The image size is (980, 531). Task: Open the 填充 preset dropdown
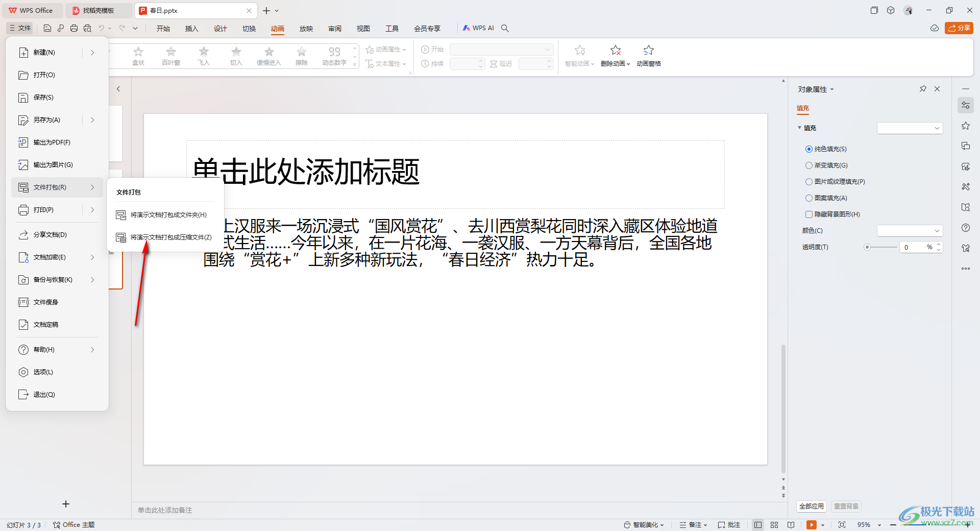coord(910,128)
